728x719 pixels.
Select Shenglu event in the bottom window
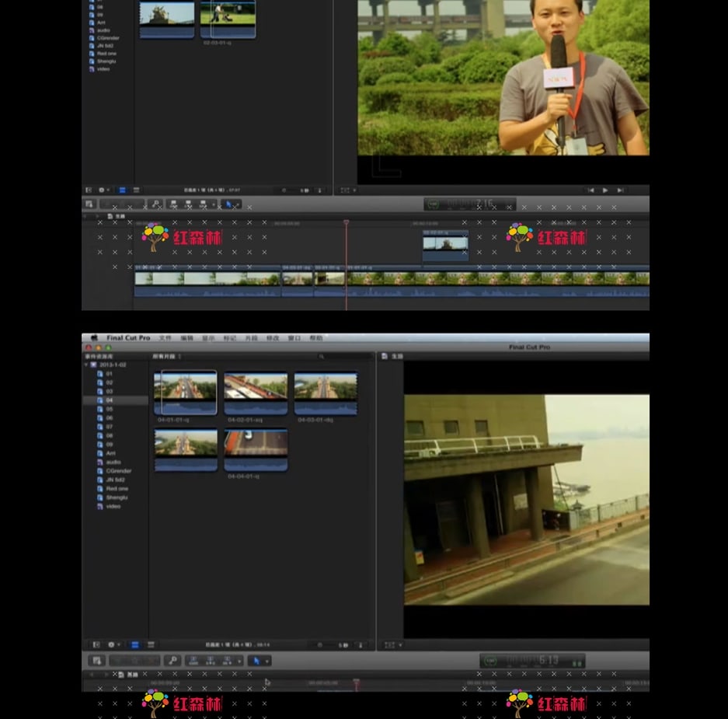pyautogui.click(x=117, y=497)
